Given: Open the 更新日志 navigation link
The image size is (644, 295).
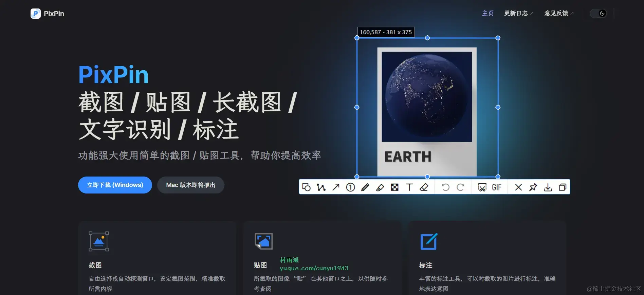Looking at the screenshot, I should (518, 13).
